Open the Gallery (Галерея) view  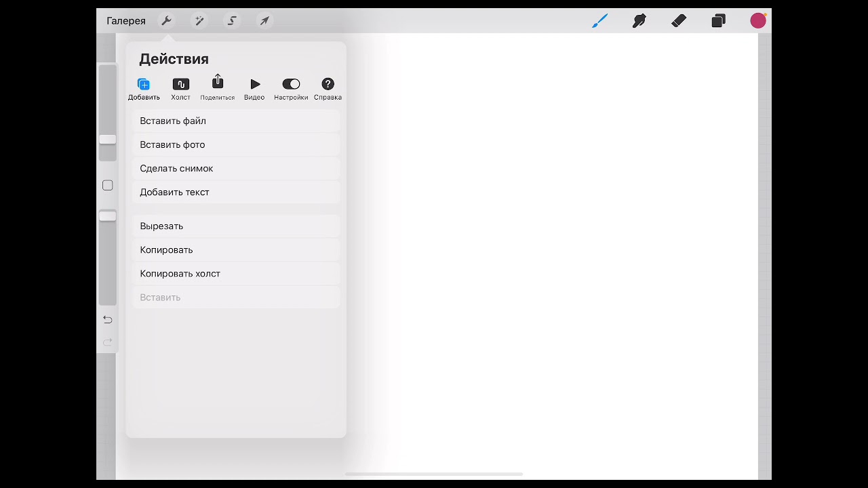126,21
